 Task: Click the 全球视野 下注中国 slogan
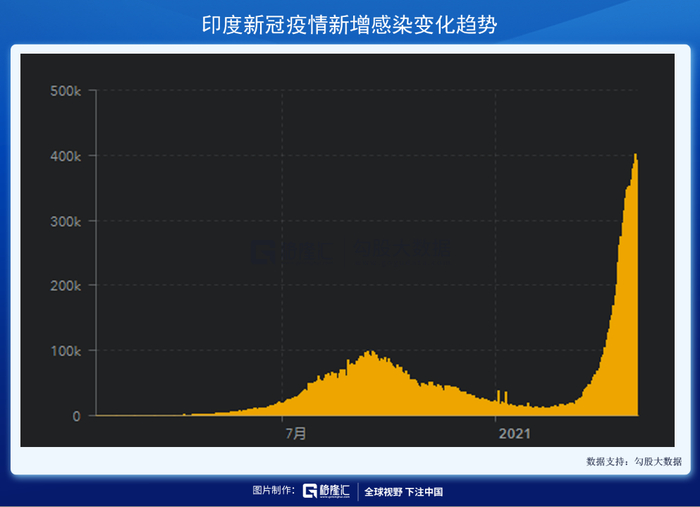point(404,492)
